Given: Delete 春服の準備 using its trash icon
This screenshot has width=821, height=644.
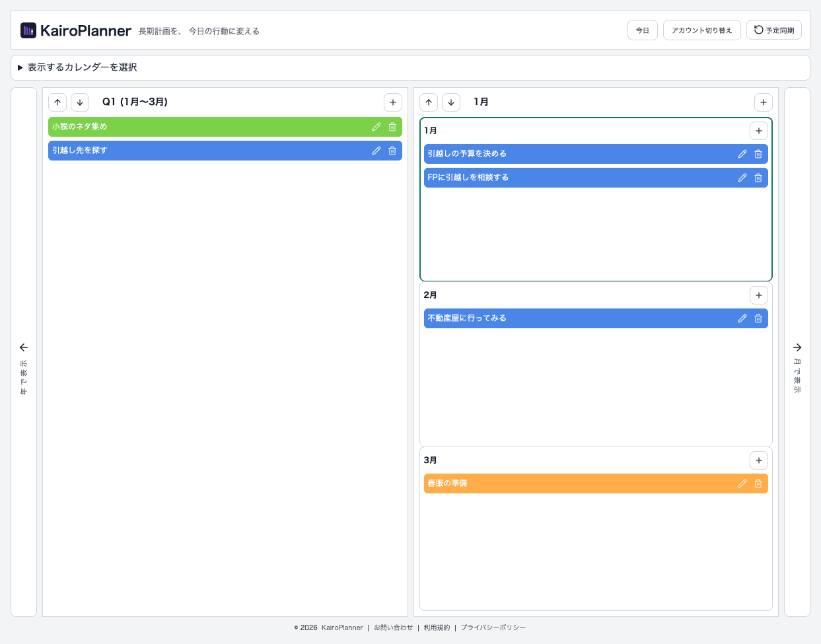Looking at the screenshot, I should click(x=758, y=483).
